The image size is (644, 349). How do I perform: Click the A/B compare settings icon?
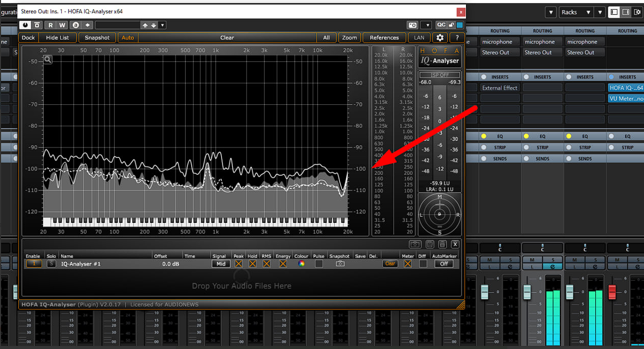(76, 25)
